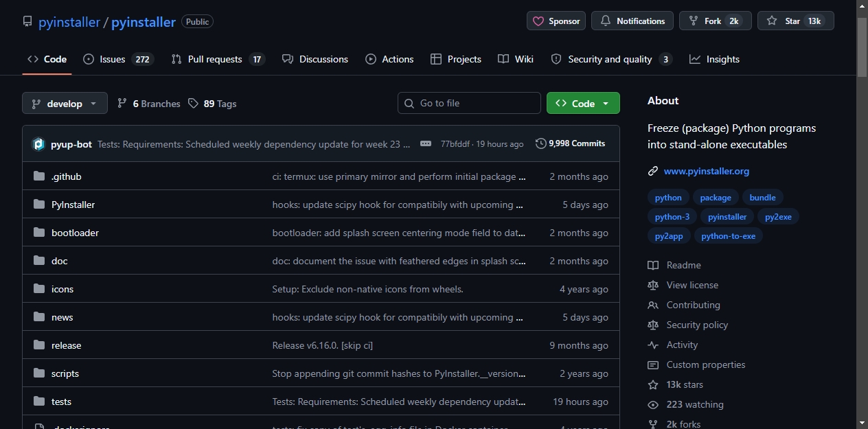This screenshot has height=429, width=868.
Task: Open the develop branch dropdown
Action: (x=65, y=103)
